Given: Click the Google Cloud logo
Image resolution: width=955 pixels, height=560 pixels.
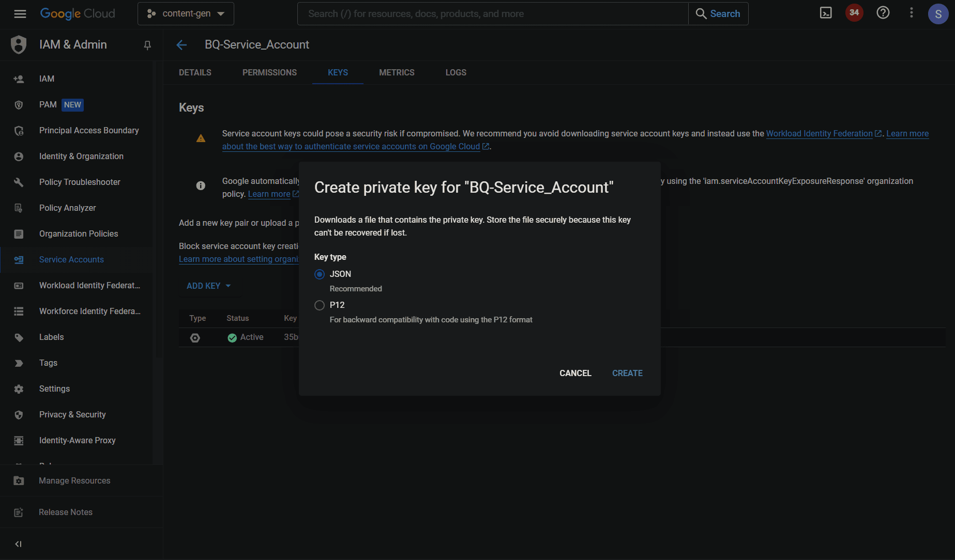Looking at the screenshot, I should [x=78, y=14].
